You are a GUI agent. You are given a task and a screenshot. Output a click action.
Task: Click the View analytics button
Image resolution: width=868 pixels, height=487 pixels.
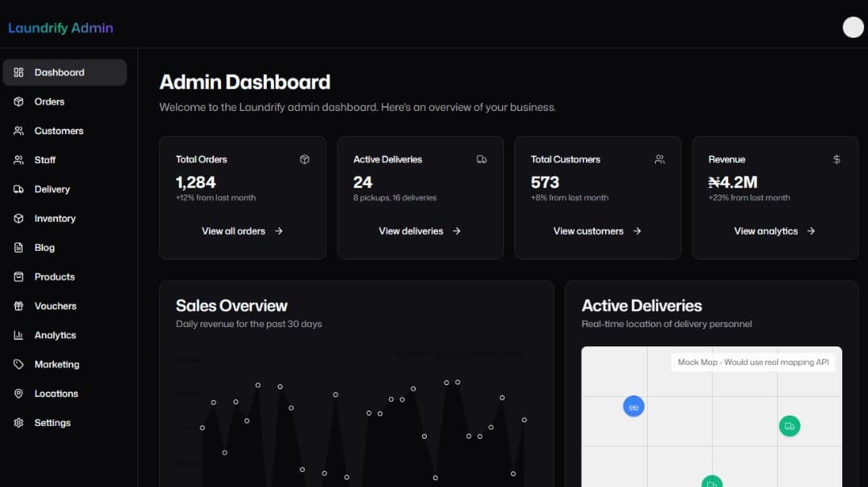(775, 231)
